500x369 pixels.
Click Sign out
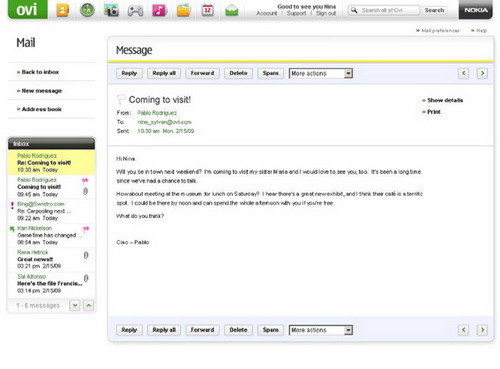pyautogui.click(x=326, y=13)
